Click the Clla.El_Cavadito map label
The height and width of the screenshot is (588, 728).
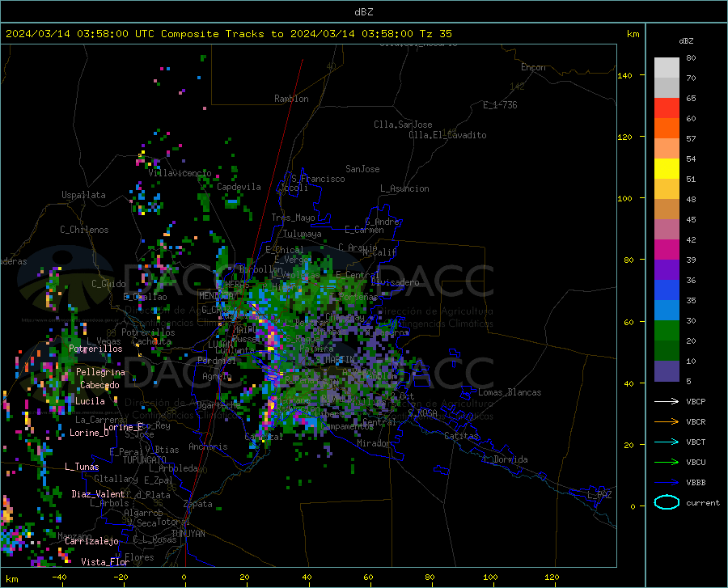click(447, 135)
